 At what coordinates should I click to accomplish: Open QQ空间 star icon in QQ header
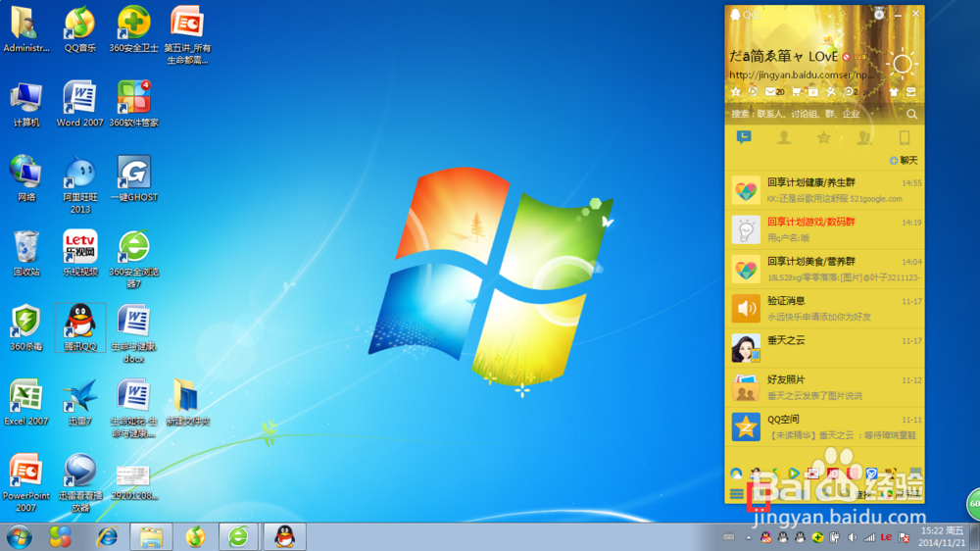pyautogui.click(x=736, y=92)
